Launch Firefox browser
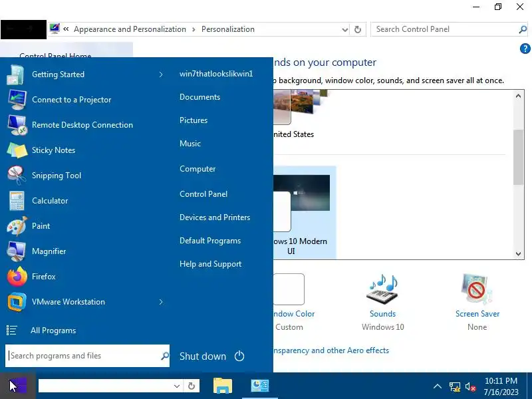 click(85, 277)
